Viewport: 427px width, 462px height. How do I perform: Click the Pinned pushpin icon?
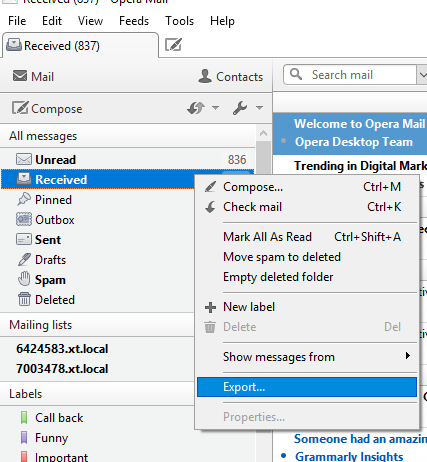[24, 199]
